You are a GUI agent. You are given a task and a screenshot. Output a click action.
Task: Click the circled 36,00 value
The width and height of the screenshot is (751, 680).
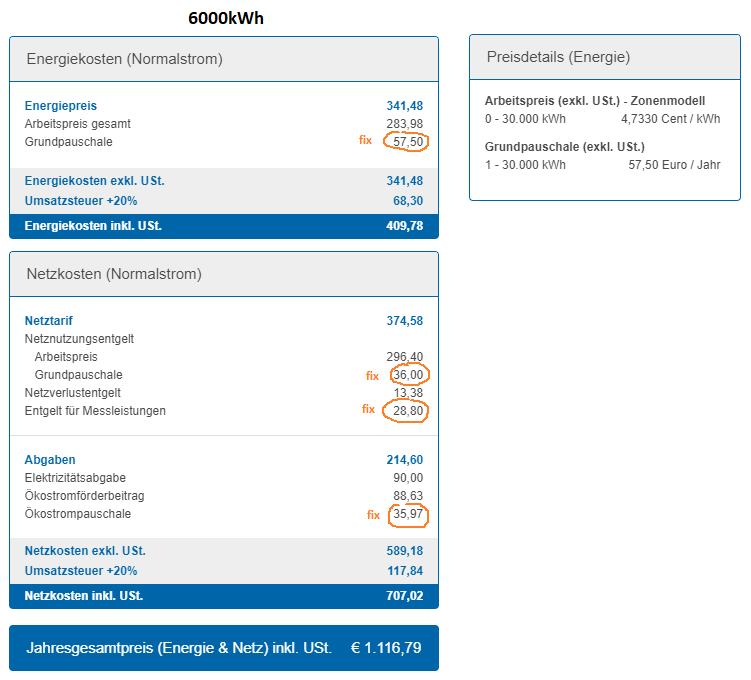(x=410, y=375)
